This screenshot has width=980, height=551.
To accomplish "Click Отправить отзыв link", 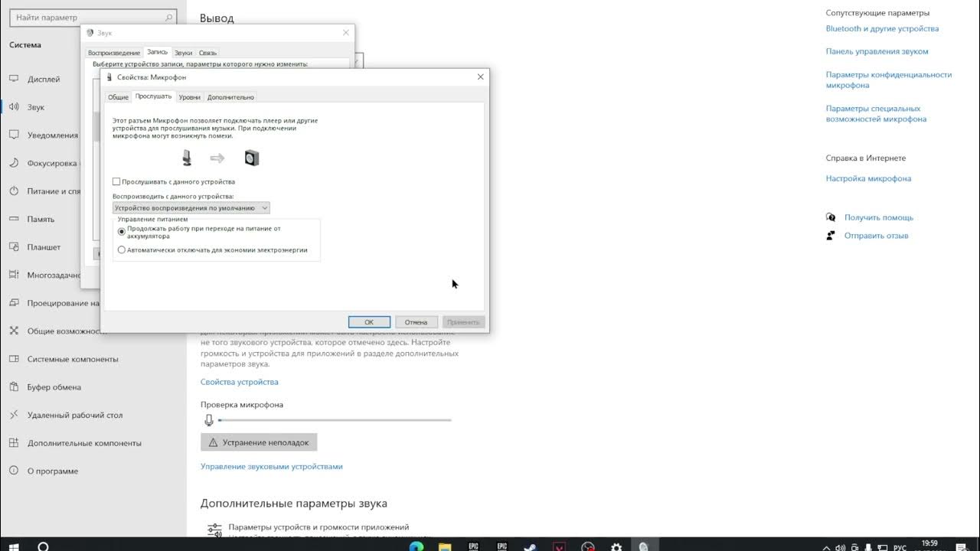I will click(876, 236).
